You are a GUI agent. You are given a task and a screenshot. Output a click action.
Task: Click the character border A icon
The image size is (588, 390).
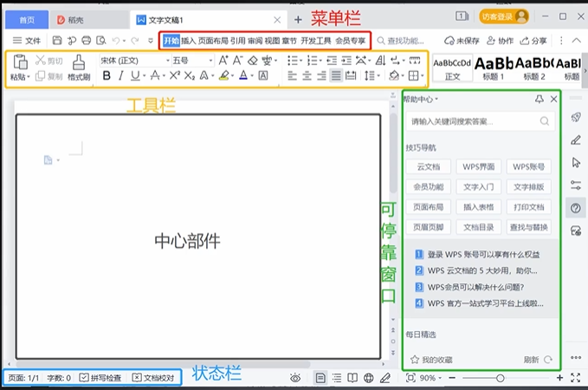pos(263,75)
